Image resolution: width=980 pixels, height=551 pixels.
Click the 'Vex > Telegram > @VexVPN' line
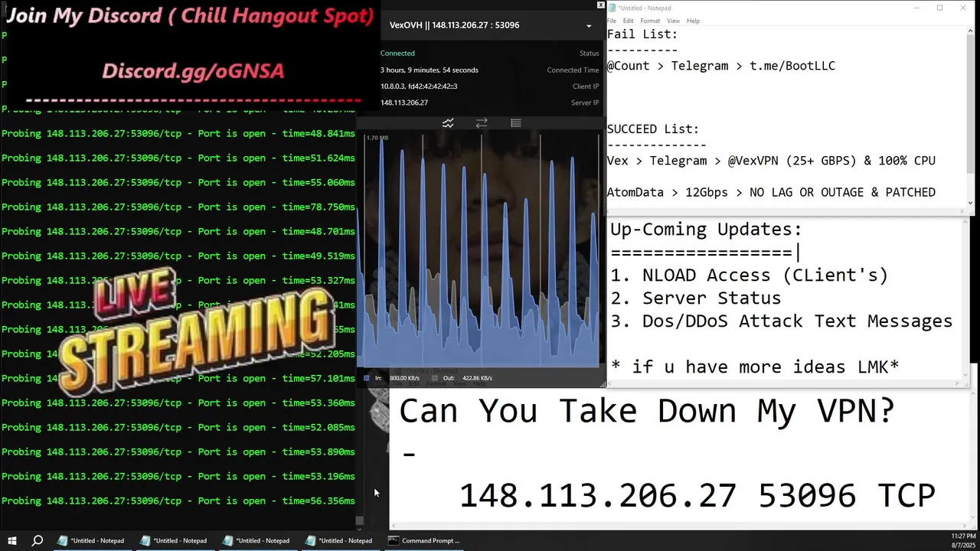pos(771,161)
